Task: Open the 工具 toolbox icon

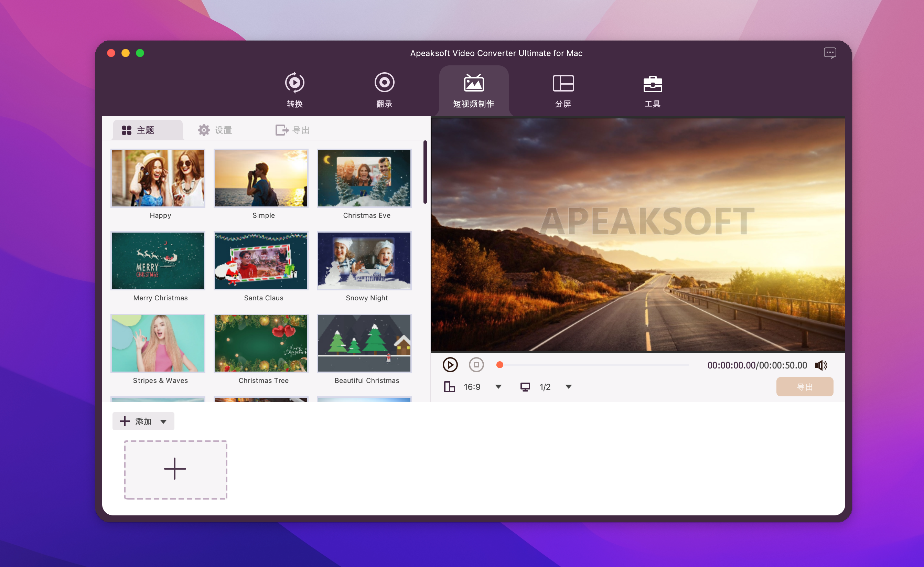Action: pos(652,83)
